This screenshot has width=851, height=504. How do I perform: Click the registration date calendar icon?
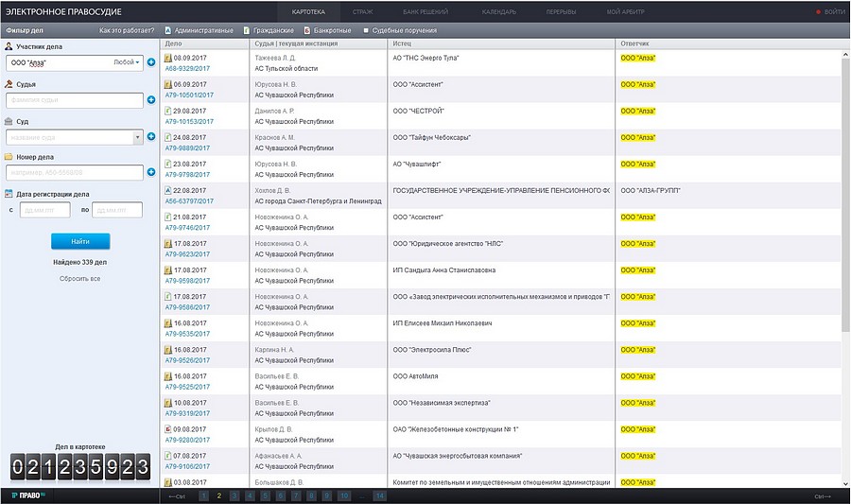[x=9, y=194]
